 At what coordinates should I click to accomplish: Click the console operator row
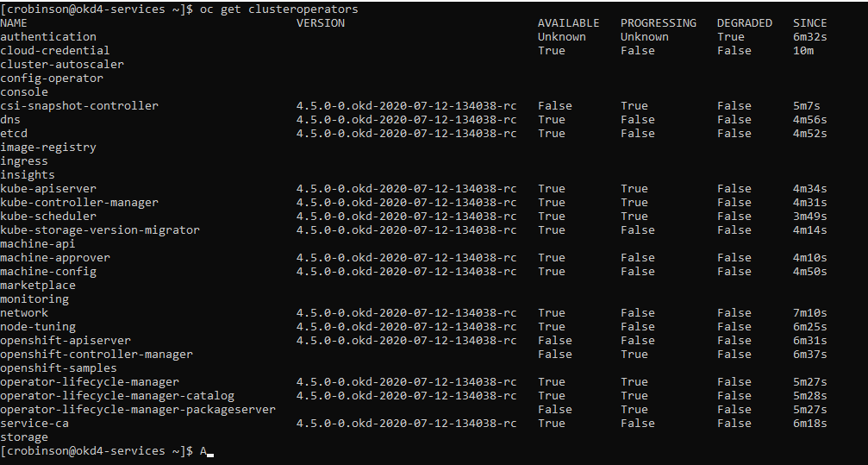[24, 92]
